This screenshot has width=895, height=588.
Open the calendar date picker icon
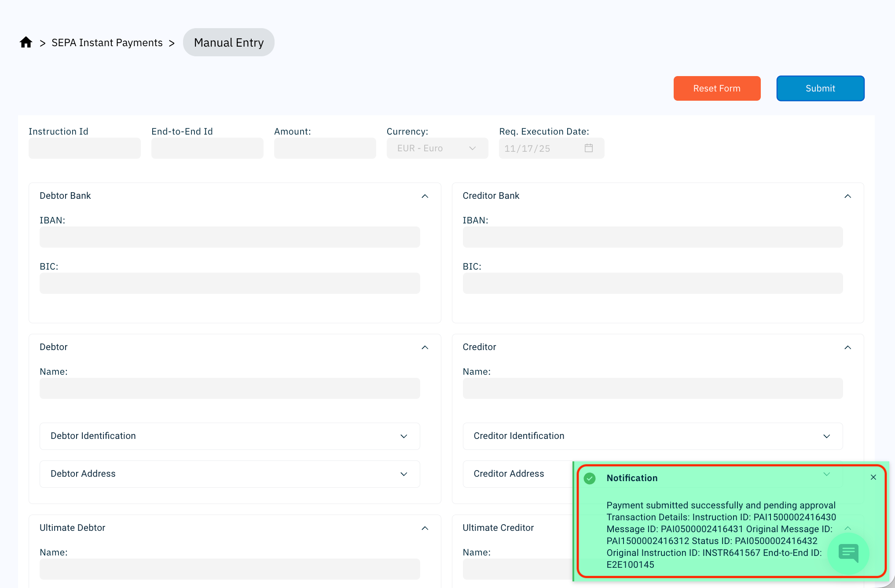[x=588, y=148]
